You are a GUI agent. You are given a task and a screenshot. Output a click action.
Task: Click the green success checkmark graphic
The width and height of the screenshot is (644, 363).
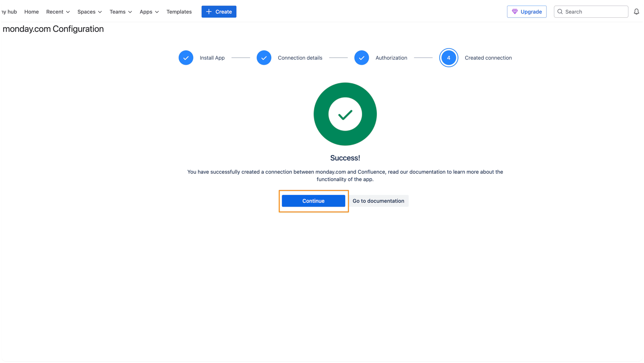click(x=345, y=114)
